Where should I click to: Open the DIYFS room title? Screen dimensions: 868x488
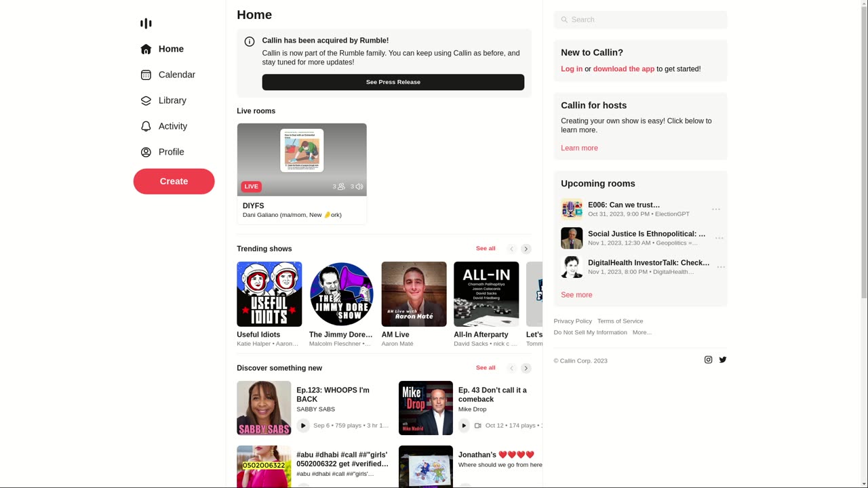pos(254,206)
